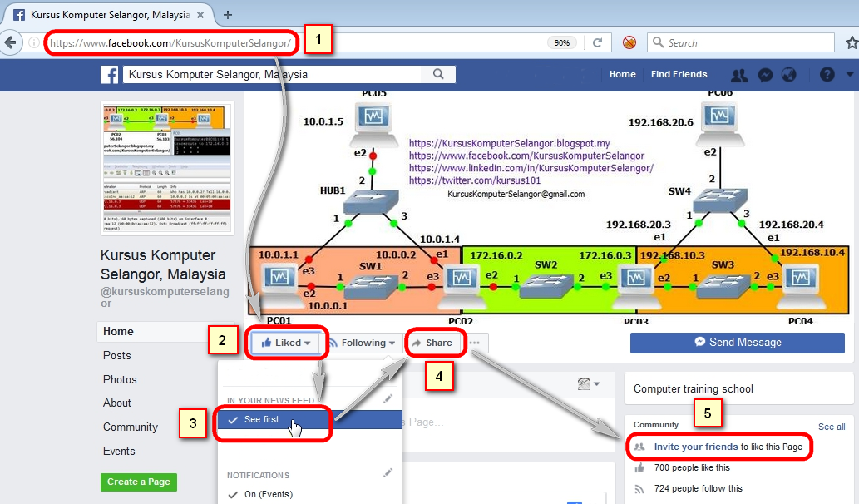Click the Facebook search magnifier icon

(438, 74)
